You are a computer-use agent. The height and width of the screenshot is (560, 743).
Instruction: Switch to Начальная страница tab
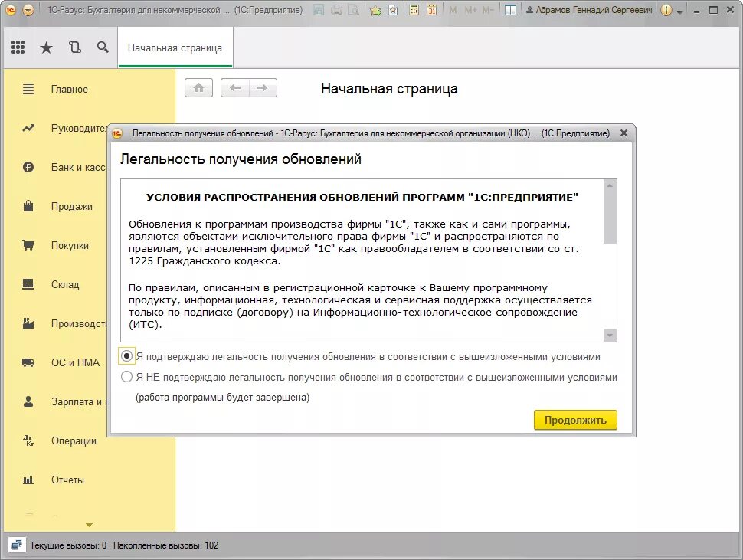[x=175, y=47]
